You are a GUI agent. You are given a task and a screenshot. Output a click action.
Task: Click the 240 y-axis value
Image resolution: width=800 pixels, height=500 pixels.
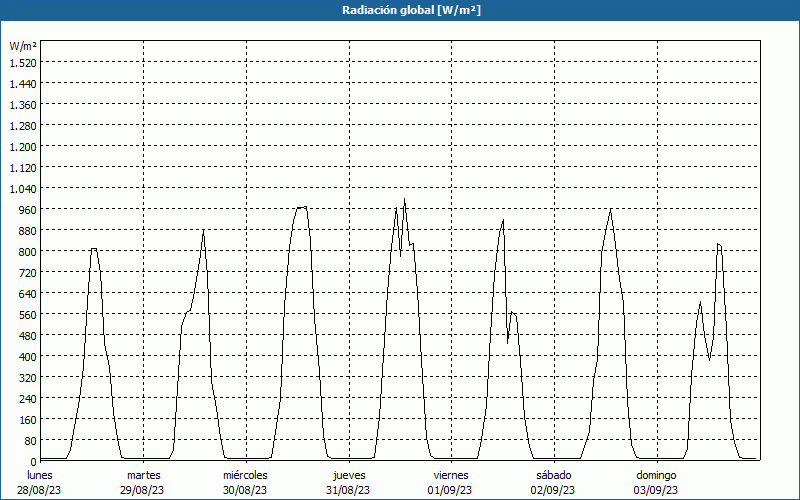28,398
